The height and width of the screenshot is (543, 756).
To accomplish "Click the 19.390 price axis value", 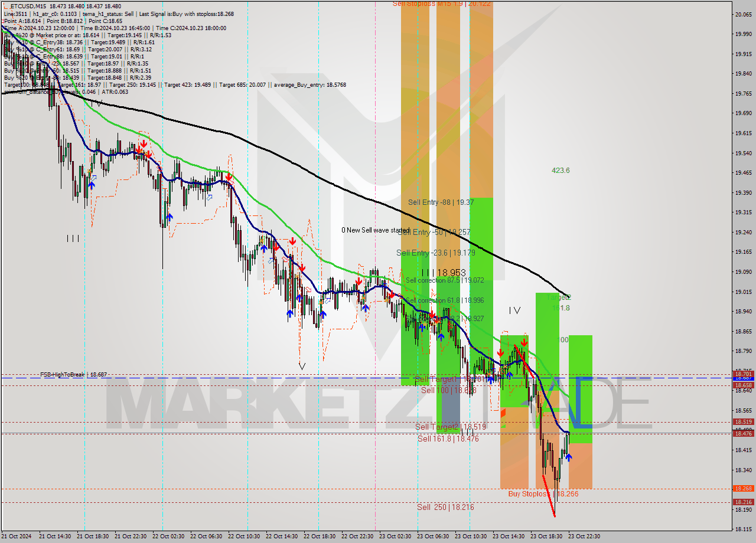I will point(743,192).
